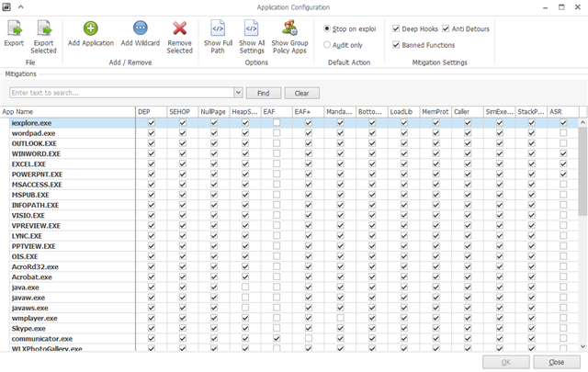Disable StackPivot for MSPUB.EXE
Screen dimensions: 588x372
coord(531,195)
